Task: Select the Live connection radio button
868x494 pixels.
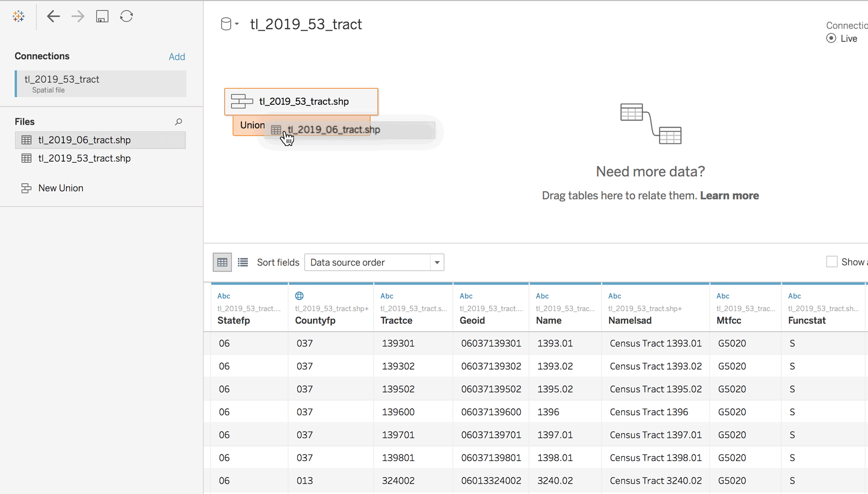Action: click(x=831, y=39)
